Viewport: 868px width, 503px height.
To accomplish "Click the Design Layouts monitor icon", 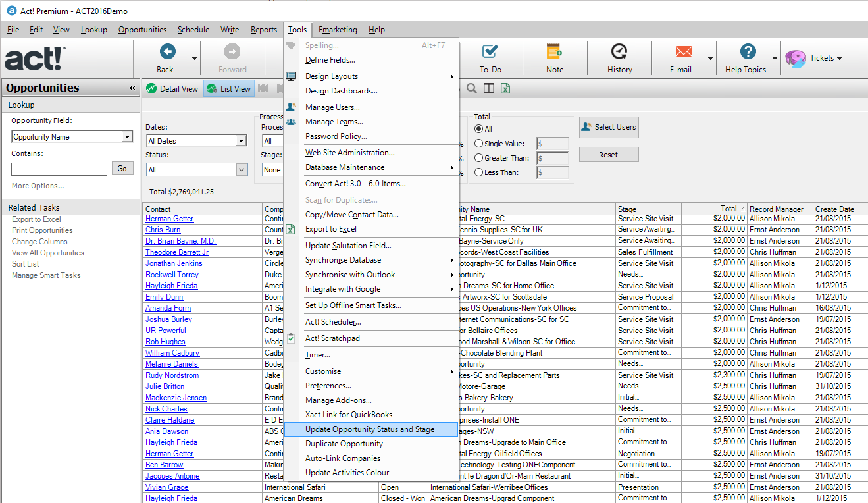I will point(291,76).
